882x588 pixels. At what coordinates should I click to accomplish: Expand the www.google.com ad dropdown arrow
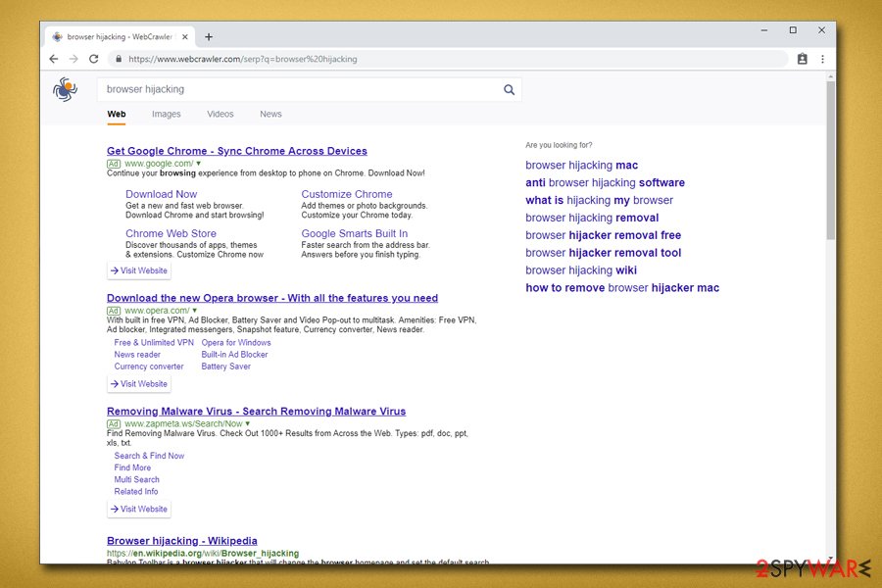(x=199, y=164)
